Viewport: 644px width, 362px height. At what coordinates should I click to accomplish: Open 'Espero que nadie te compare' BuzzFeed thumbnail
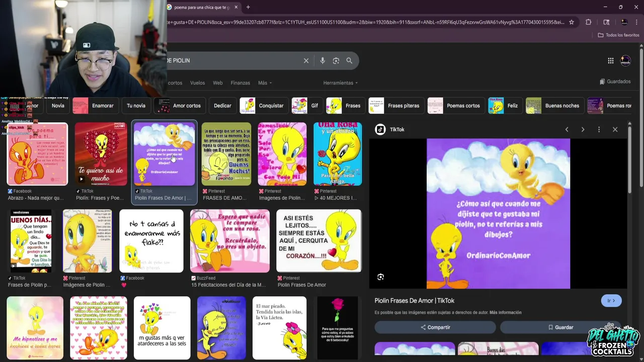click(x=230, y=241)
